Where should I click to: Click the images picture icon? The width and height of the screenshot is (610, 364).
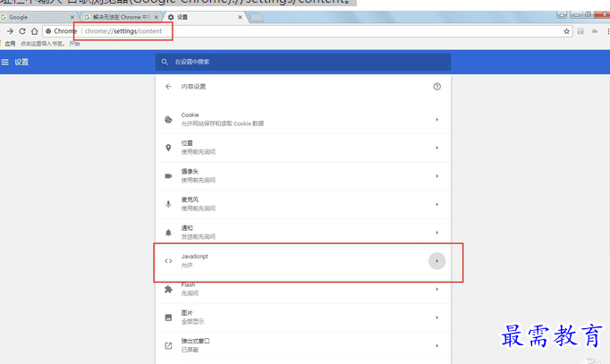tap(168, 317)
